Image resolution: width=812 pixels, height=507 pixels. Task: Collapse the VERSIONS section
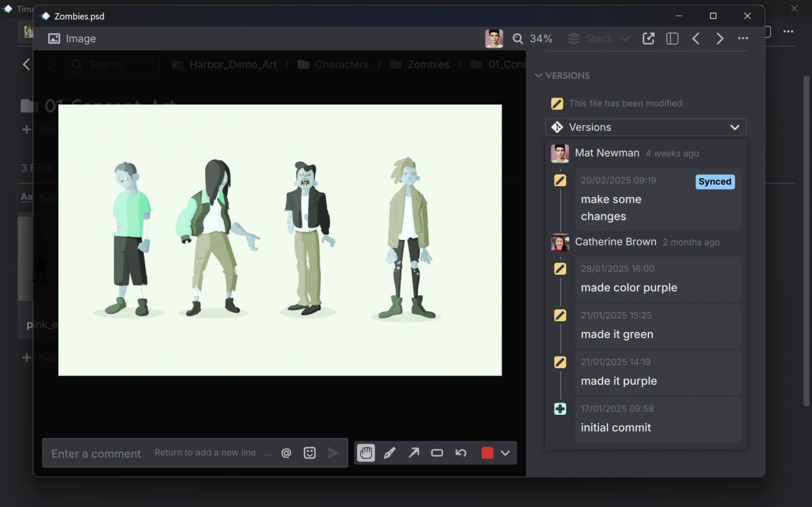point(562,76)
